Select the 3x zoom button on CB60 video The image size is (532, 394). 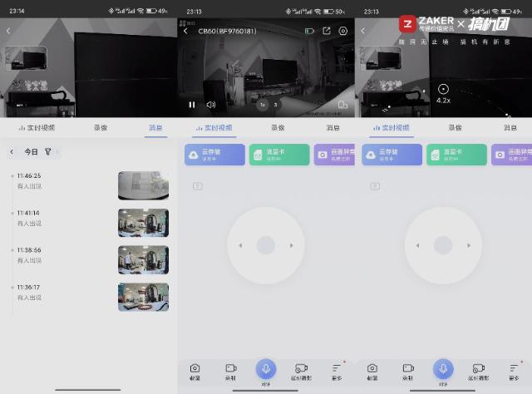275,105
